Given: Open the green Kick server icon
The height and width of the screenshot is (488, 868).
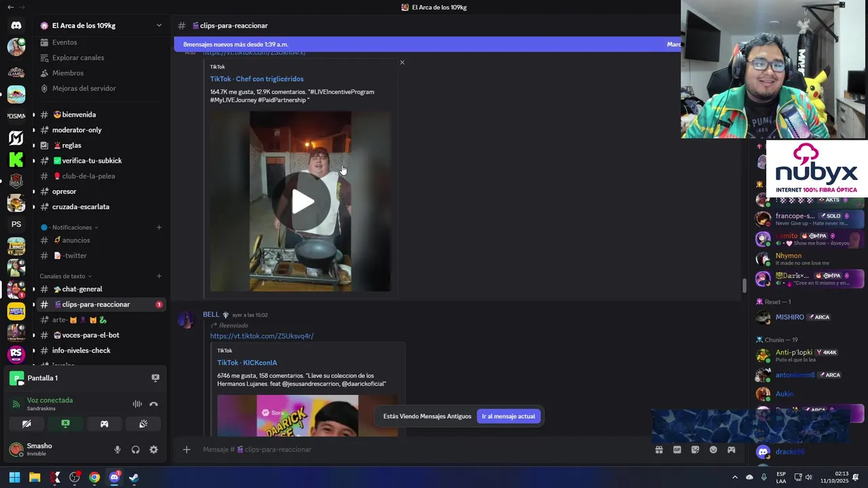Looking at the screenshot, I should click(x=16, y=160).
